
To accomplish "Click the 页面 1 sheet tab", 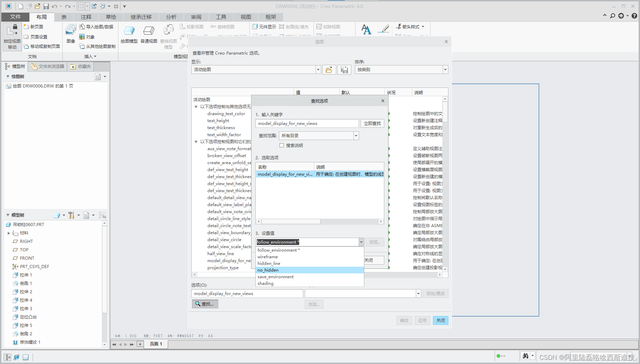I will (x=156, y=344).
